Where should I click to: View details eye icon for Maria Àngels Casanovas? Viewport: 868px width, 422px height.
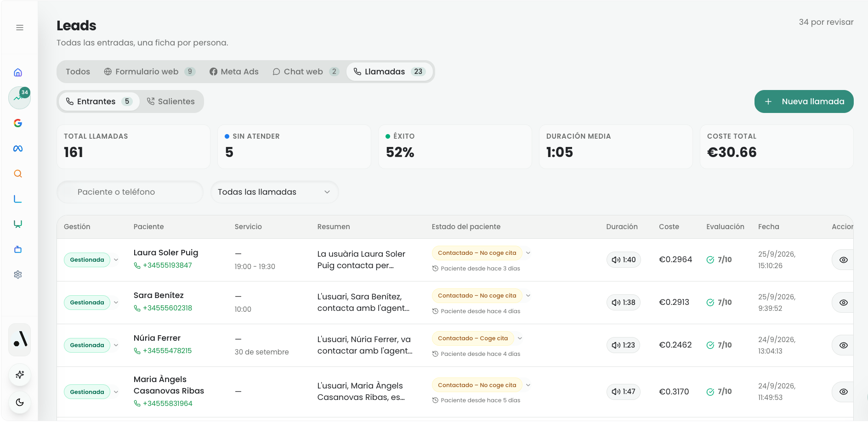click(x=843, y=392)
